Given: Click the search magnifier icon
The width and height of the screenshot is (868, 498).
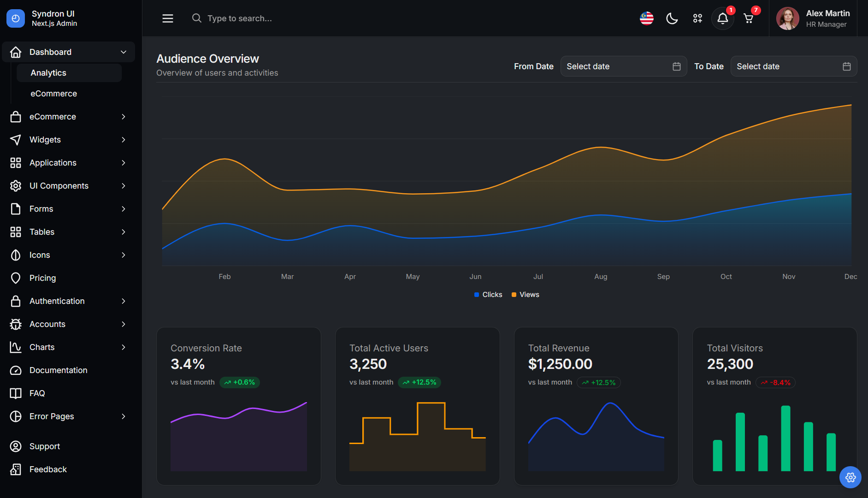Looking at the screenshot, I should (x=197, y=18).
